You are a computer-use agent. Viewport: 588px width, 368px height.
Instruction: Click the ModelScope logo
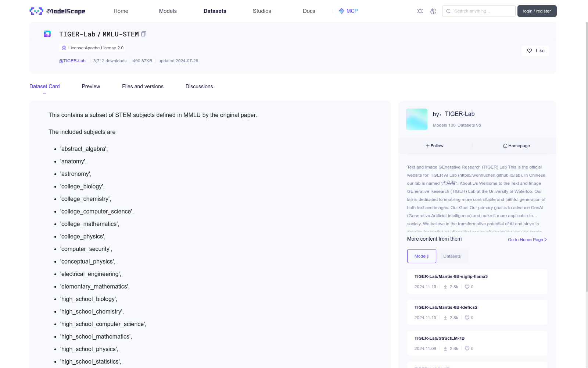(57, 11)
